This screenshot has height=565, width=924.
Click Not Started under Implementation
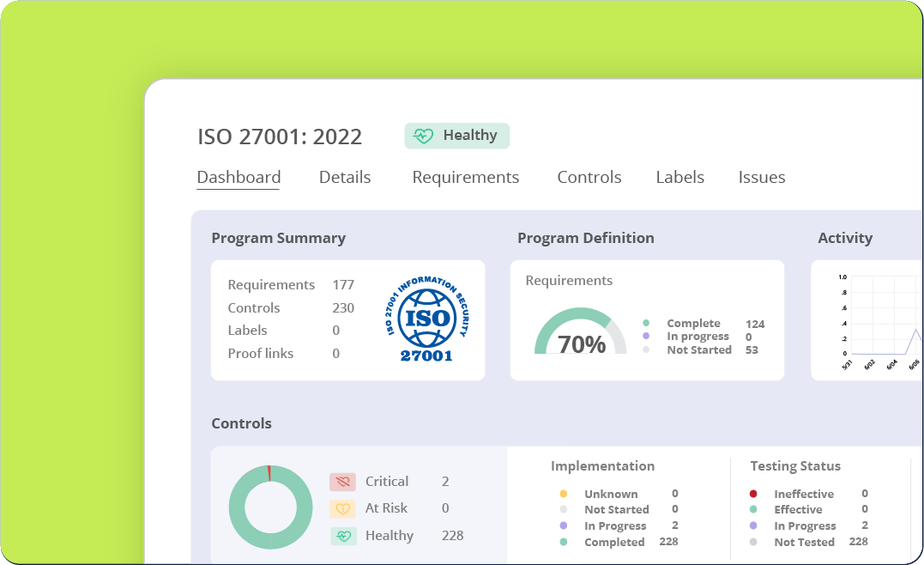619,509
